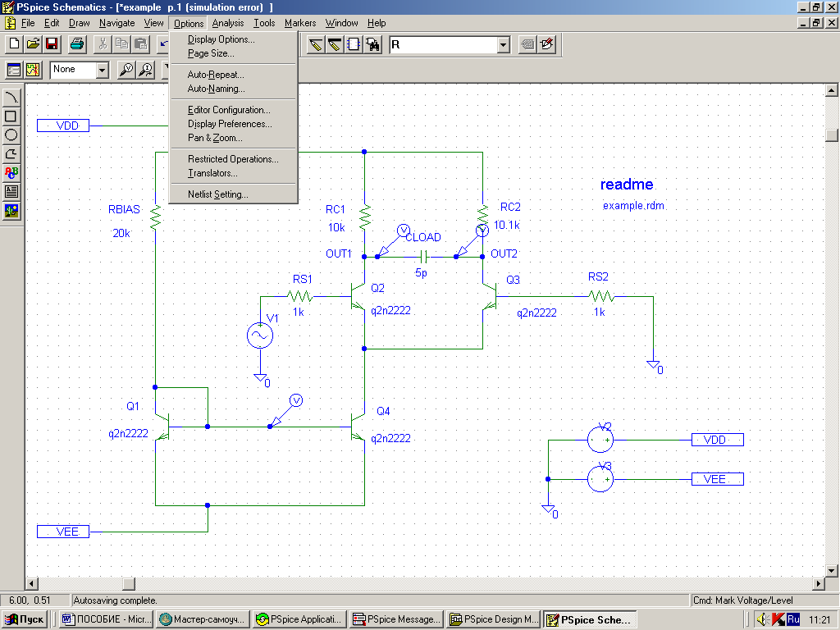Click the vertical scrollbar down arrow
Viewport: 840px width, 630px height.
click(x=832, y=570)
